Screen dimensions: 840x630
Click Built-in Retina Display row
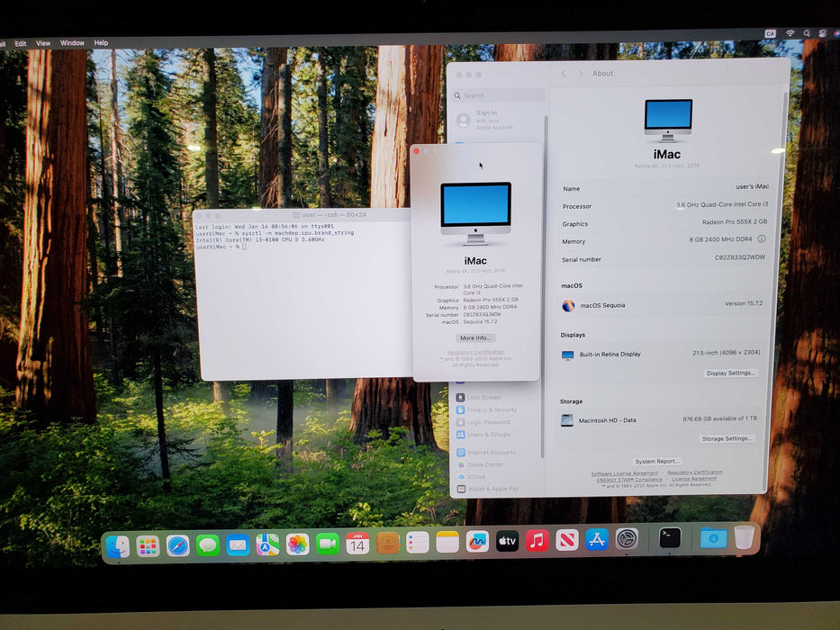pyautogui.click(x=661, y=354)
